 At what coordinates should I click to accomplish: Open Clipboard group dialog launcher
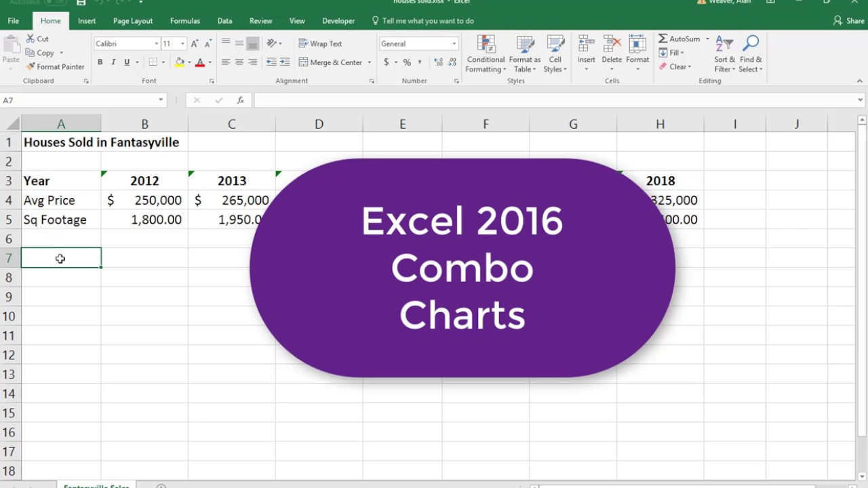[x=86, y=81]
